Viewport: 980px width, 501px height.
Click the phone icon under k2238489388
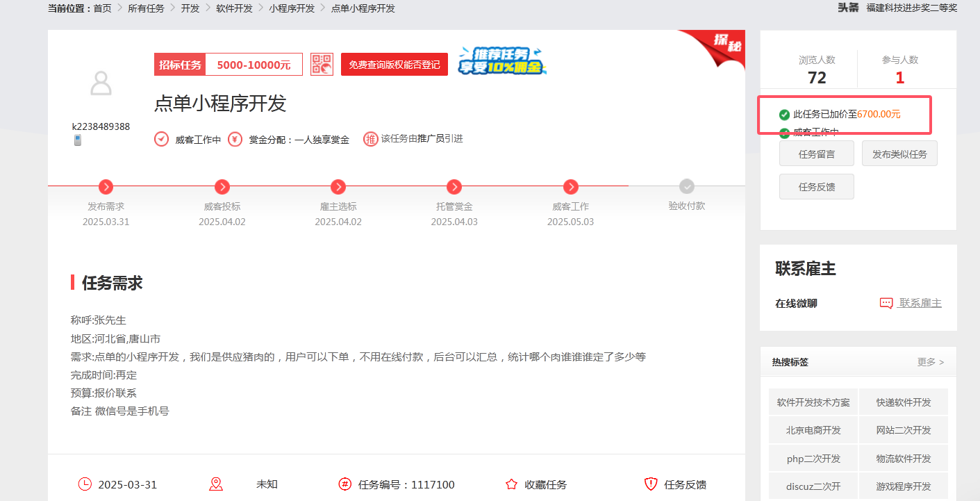78,140
